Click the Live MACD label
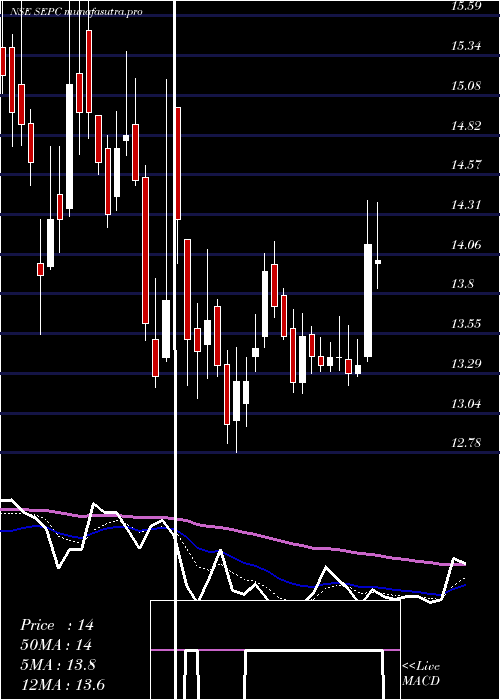 [421, 674]
